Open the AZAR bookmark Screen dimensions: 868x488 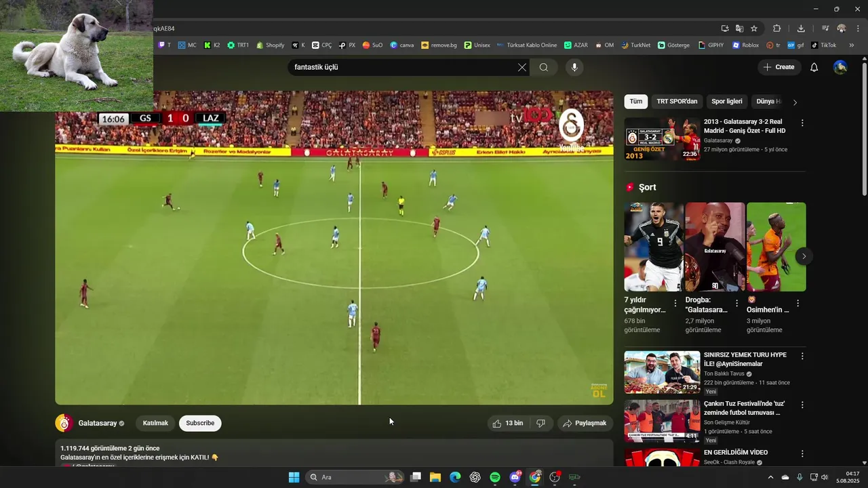tap(576, 45)
